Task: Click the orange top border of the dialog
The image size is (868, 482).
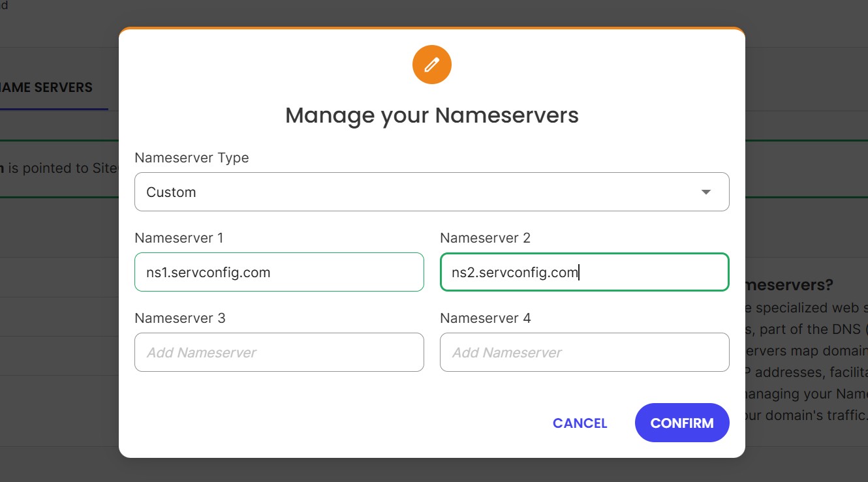Action: [432, 29]
